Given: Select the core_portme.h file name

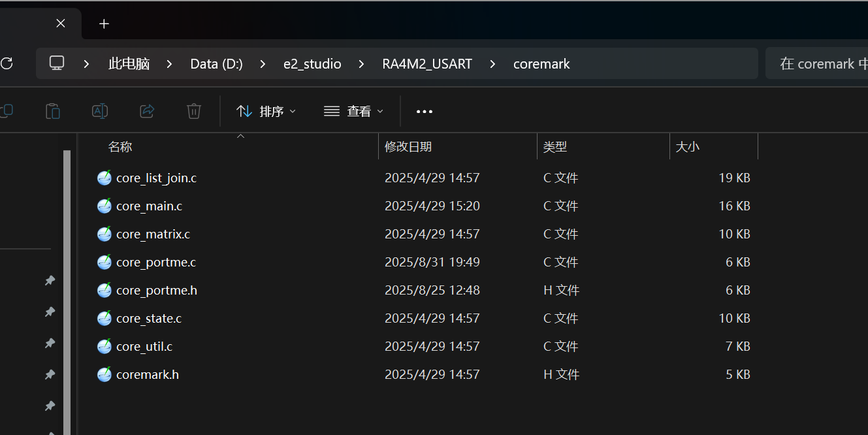Looking at the screenshot, I should (x=157, y=290).
